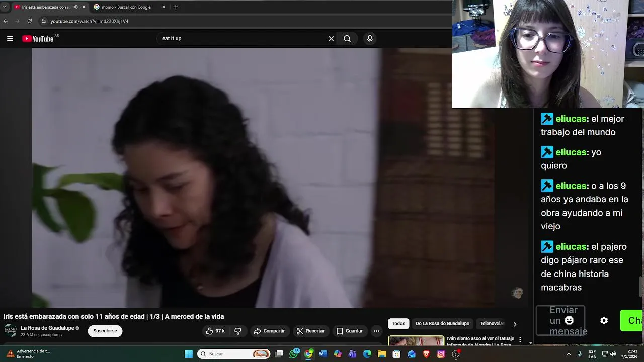The width and height of the screenshot is (644, 362).
Task: Show hidden system tray icons
Action: click(569, 354)
